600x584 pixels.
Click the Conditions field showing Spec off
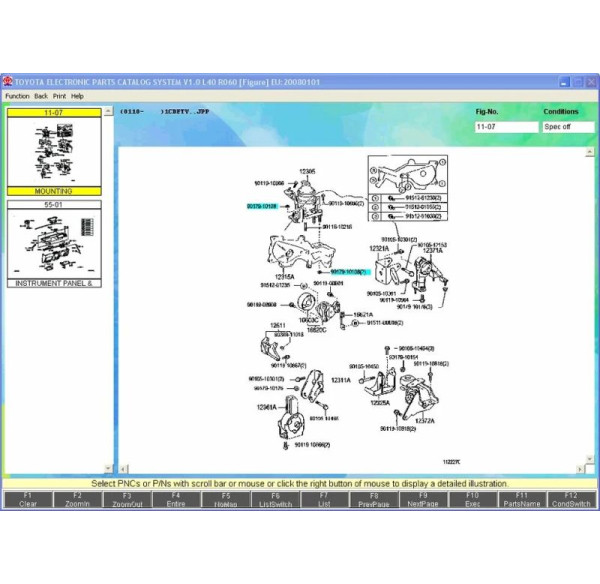(x=567, y=127)
